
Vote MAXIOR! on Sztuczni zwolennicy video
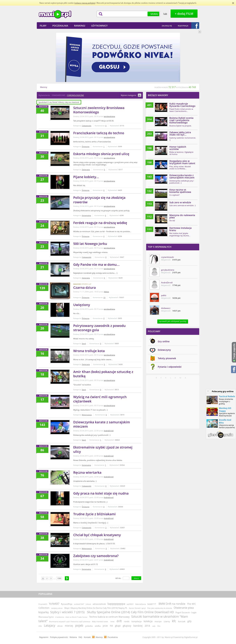pyautogui.click(x=42, y=107)
